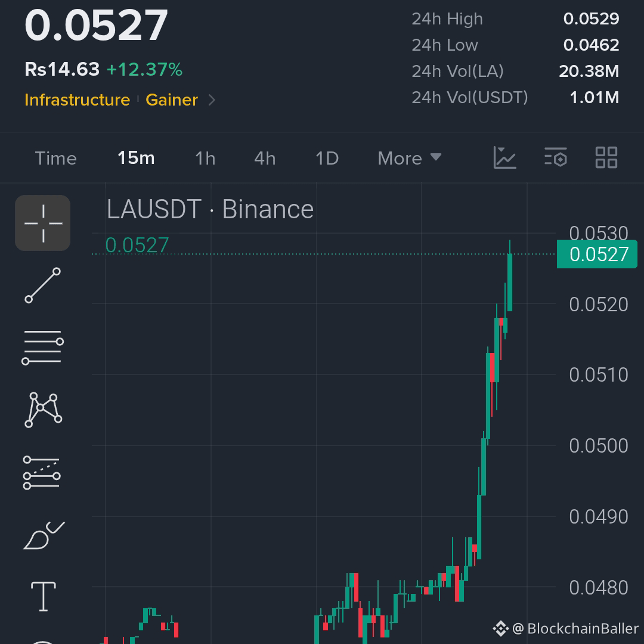
Task: Click the 24h Vol(USDT) value 1.01M
Action: pyautogui.click(x=595, y=98)
